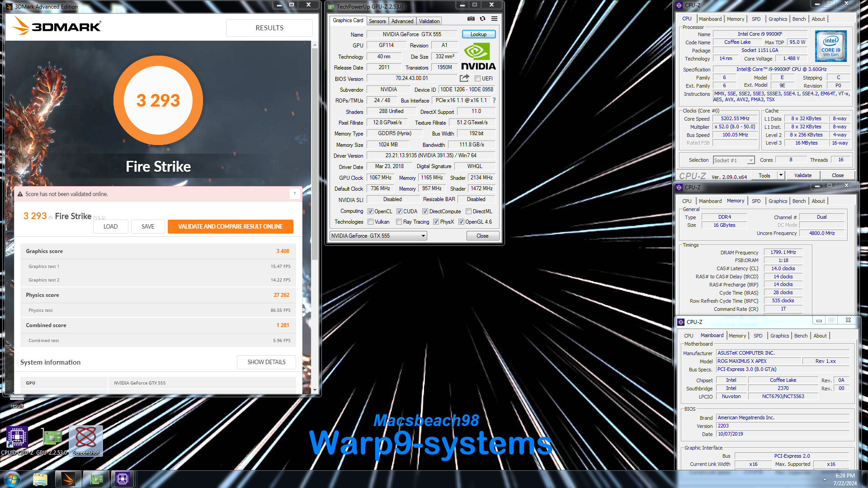Toggle the UEFI checkbox

pyautogui.click(x=477, y=79)
